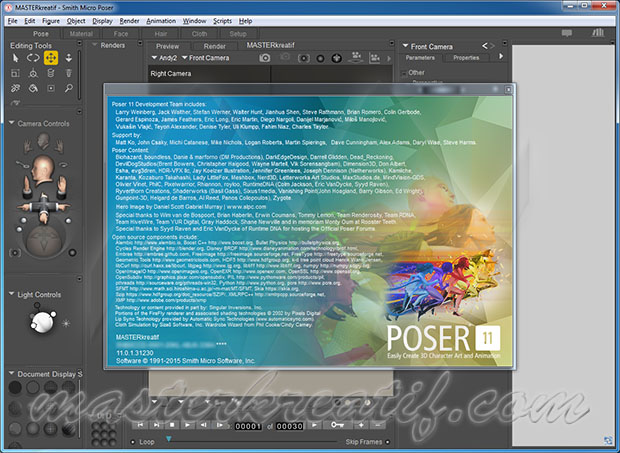The height and width of the screenshot is (453, 620).
Task: Select the Scale editing tool
Action: tap(15, 73)
